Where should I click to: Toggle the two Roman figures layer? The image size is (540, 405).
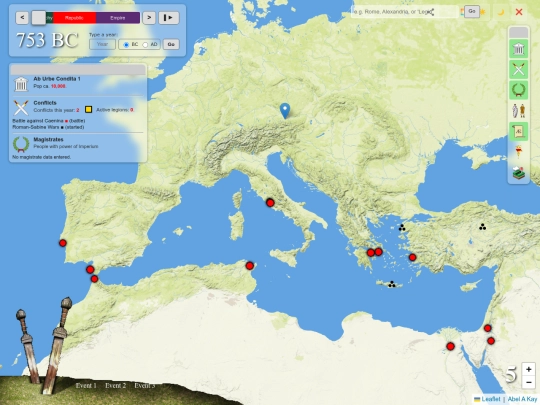[x=518, y=111]
